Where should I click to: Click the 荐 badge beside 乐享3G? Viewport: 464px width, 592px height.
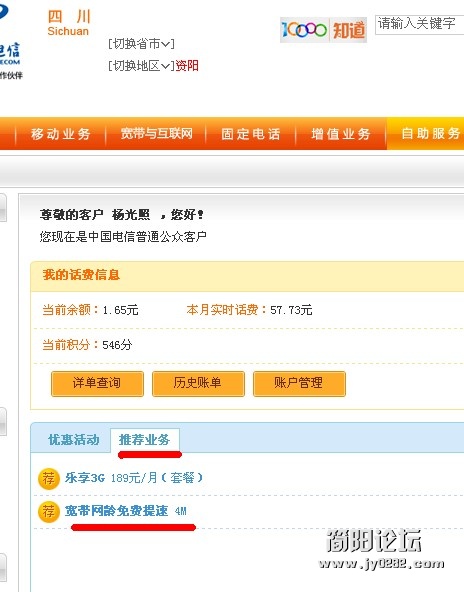[x=49, y=479]
